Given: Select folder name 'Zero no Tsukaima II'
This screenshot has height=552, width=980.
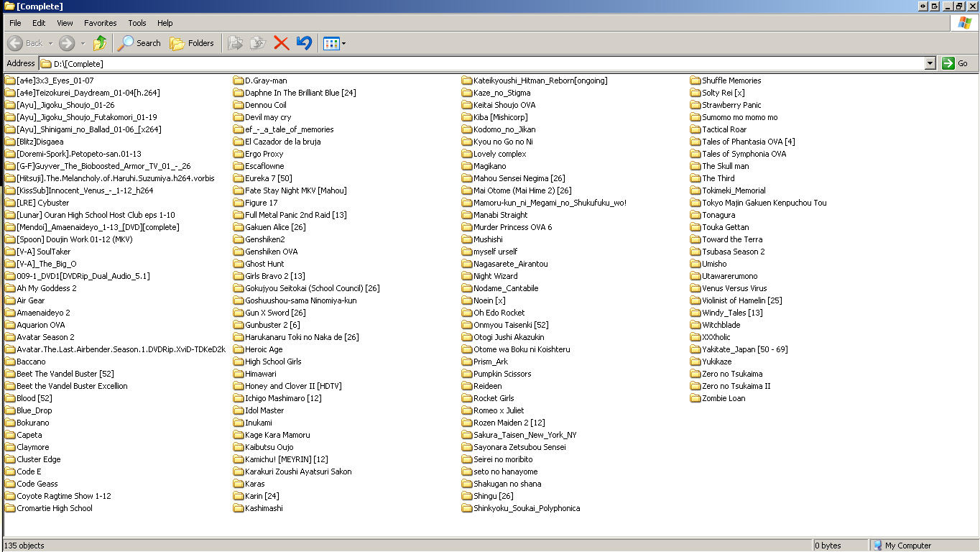Looking at the screenshot, I should pyautogui.click(x=736, y=386).
